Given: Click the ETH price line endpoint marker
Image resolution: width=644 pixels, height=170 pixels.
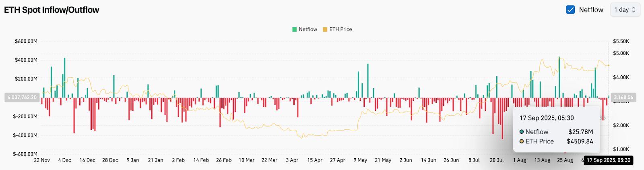Looking at the screenshot, I should 608,65.
